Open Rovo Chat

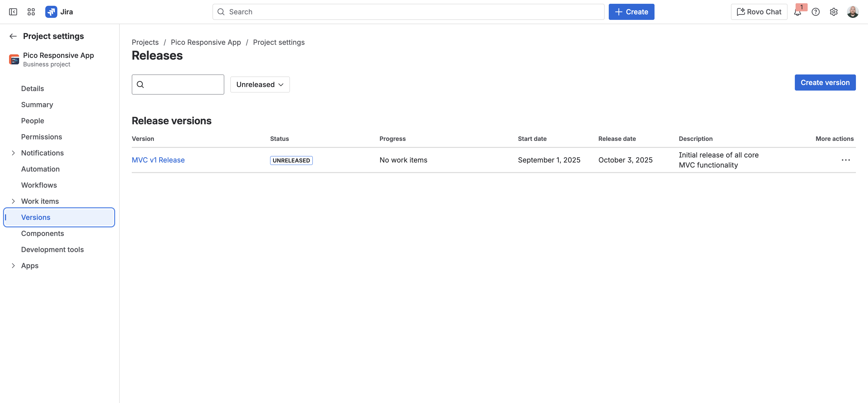coord(759,12)
